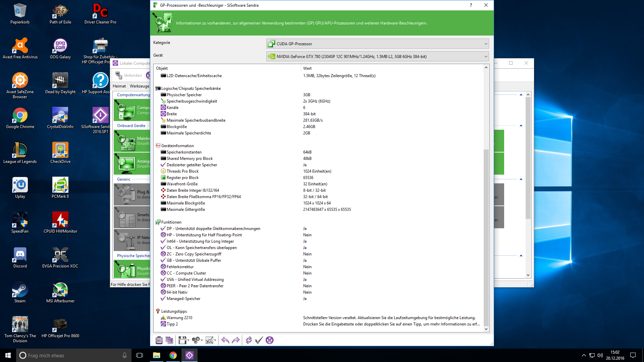
Task: Click the question mark help button
Action: click(471, 5)
